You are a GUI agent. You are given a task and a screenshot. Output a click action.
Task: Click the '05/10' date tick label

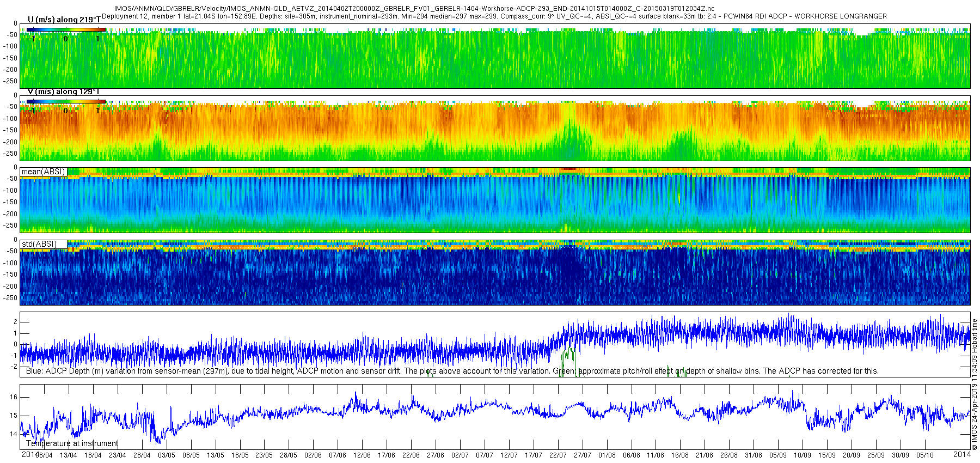pyautogui.click(x=924, y=455)
